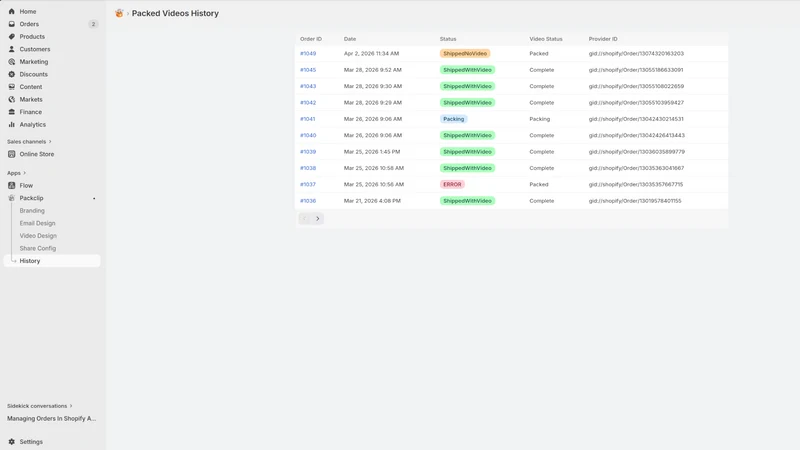The height and width of the screenshot is (450, 800).
Task: Click the Order ID column header
Action: pos(311,39)
